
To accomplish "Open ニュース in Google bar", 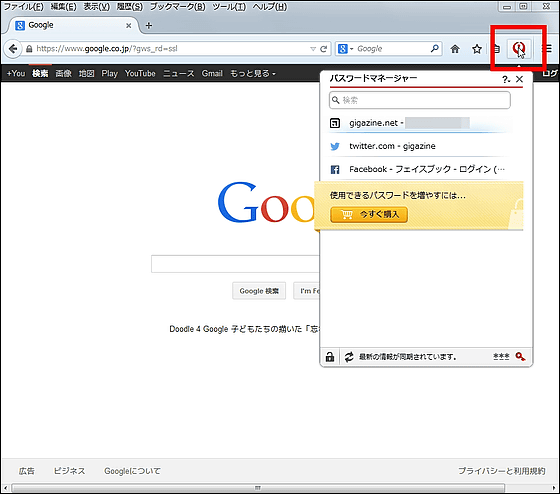I will pyautogui.click(x=179, y=74).
